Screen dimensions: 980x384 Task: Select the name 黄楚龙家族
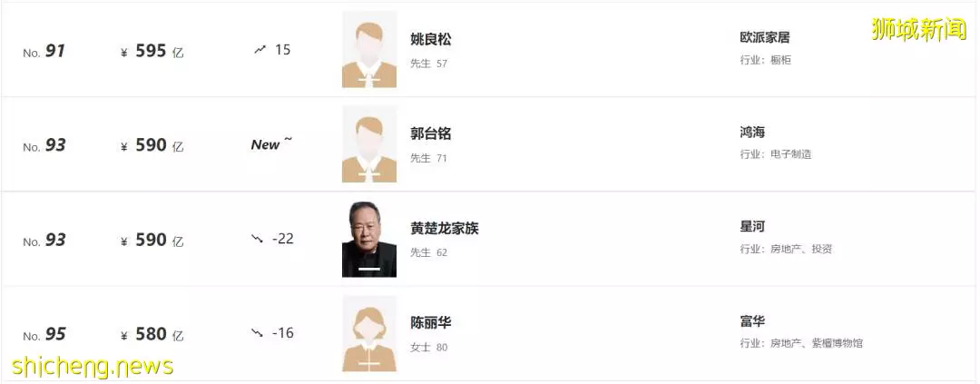click(x=445, y=228)
